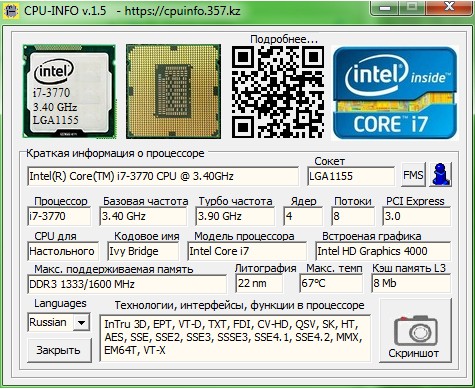Minimize the CPU-INFO window

click(385, 7)
